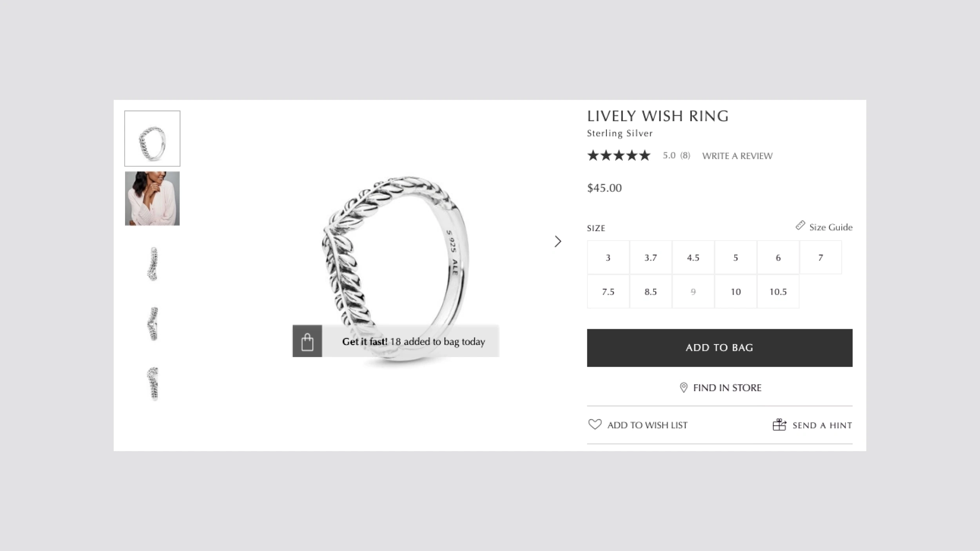The width and height of the screenshot is (980, 551).
Task: Click the Find in Store location icon
Action: point(684,388)
